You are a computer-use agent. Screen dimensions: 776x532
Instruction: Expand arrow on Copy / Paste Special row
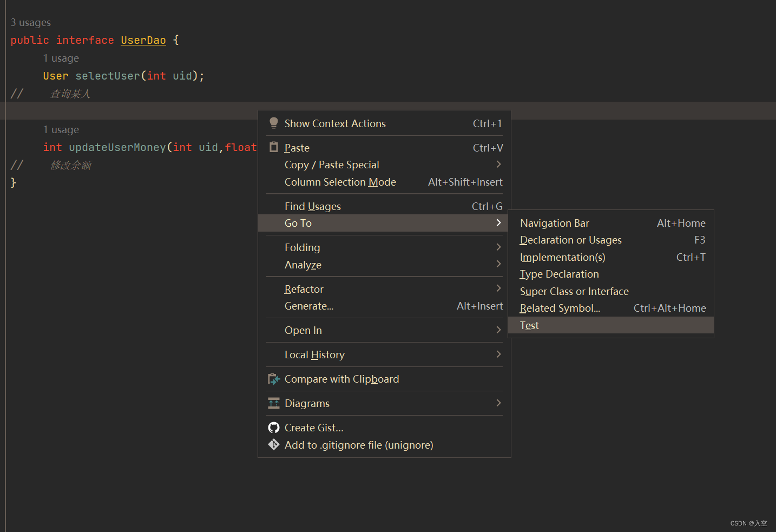tap(498, 164)
